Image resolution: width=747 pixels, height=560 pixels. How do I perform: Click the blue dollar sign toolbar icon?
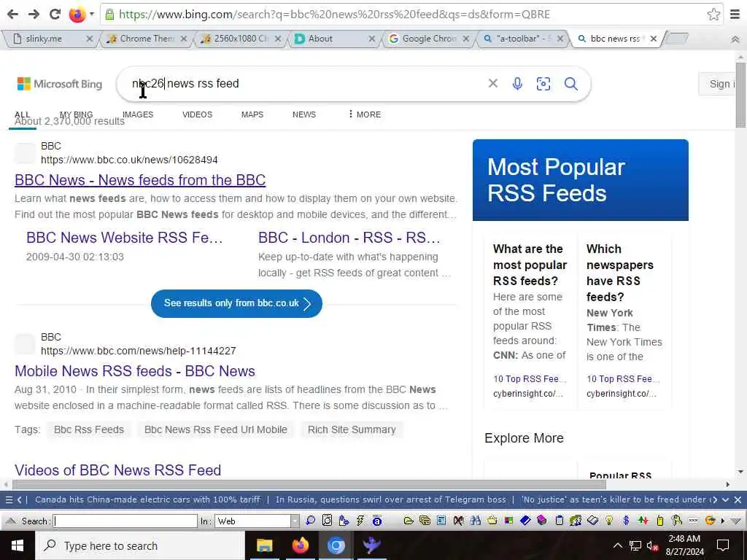[626, 521]
